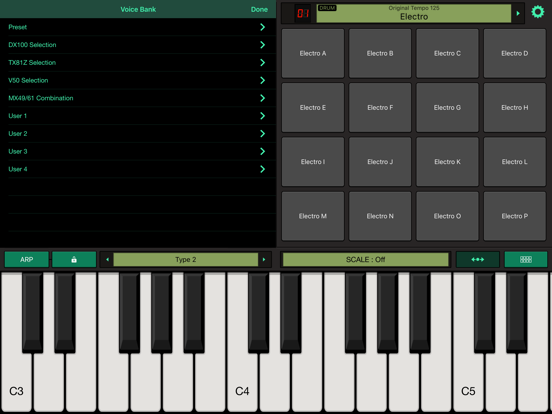Trigger the Electro A pad

pyautogui.click(x=313, y=53)
